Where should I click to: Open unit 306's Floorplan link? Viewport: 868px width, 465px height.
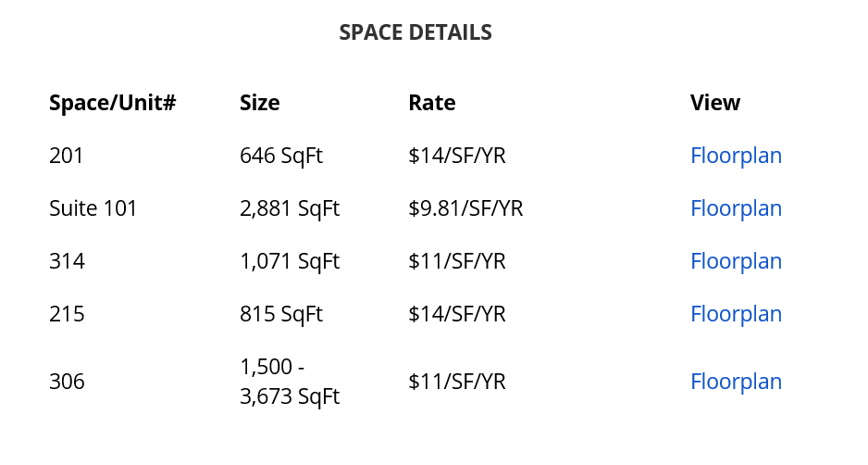(x=736, y=382)
